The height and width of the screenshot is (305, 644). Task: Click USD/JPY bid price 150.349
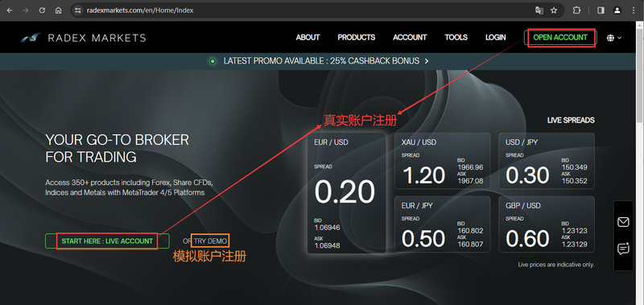tap(575, 167)
